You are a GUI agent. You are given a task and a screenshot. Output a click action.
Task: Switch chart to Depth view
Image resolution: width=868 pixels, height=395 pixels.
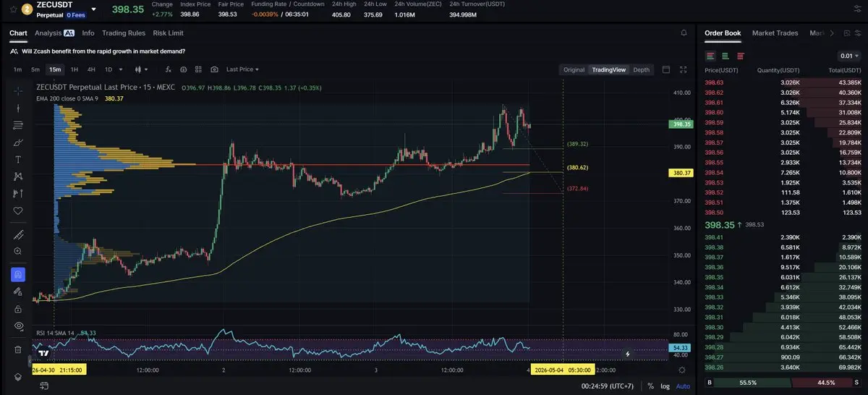(641, 69)
